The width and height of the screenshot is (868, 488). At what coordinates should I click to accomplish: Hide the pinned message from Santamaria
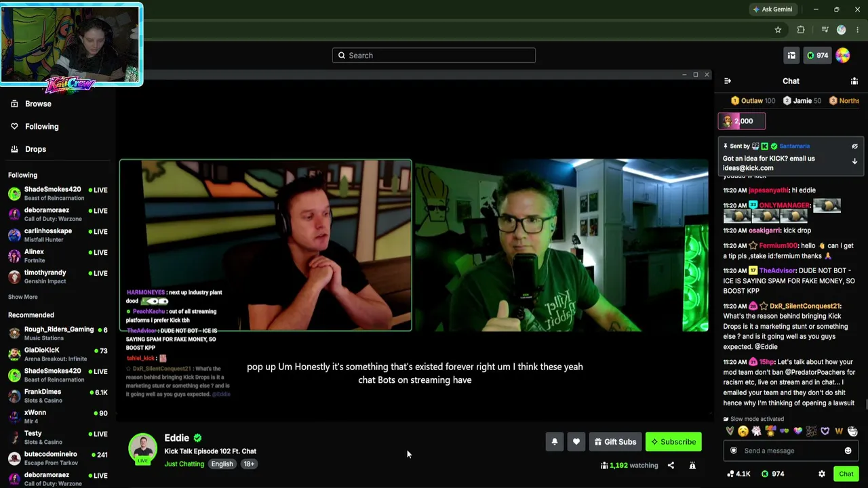click(x=854, y=146)
